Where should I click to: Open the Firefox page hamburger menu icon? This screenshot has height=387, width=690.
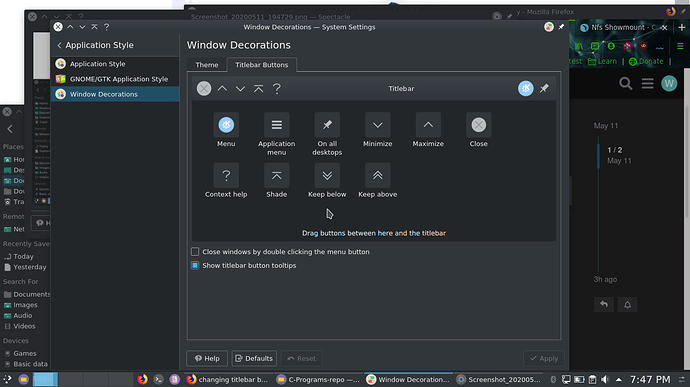pyautogui.click(x=647, y=83)
